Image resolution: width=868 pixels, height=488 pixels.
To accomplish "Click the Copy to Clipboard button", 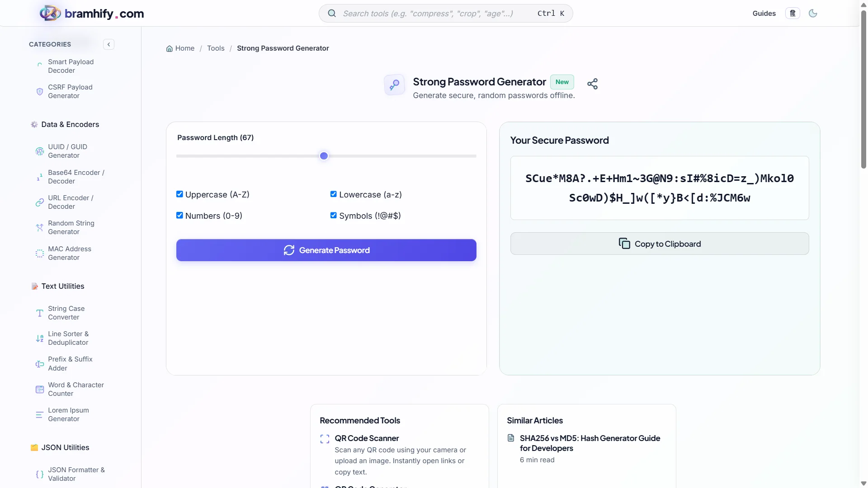I will pos(660,244).
